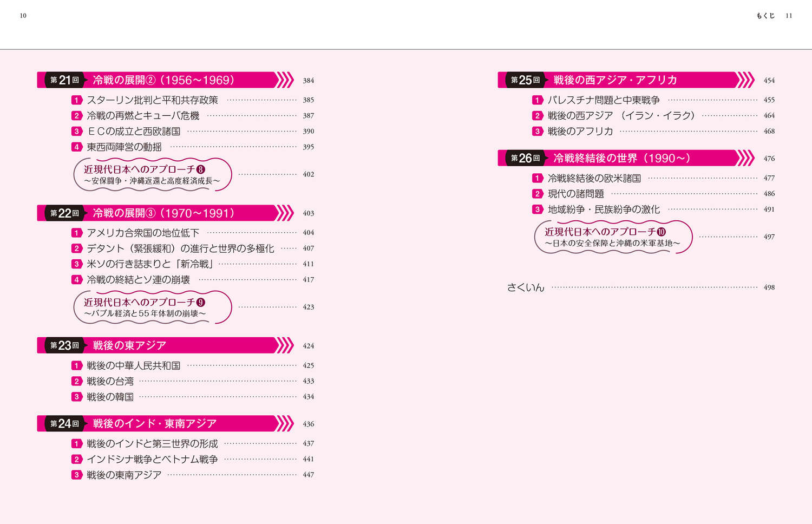Select entry デタント（緊張緩和）の進行と世界の多極化
This screenshot has width=812, height=524.
click(x=181, y=248)
